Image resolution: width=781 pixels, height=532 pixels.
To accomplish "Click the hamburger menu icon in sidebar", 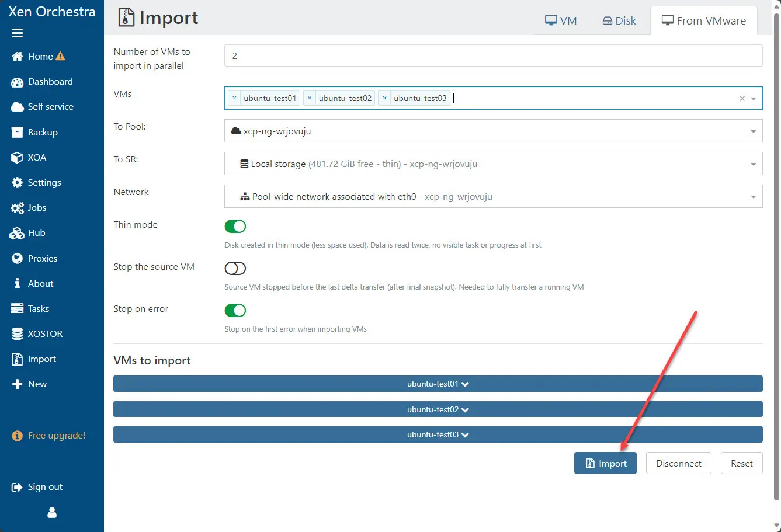I will tap(17, 33).
